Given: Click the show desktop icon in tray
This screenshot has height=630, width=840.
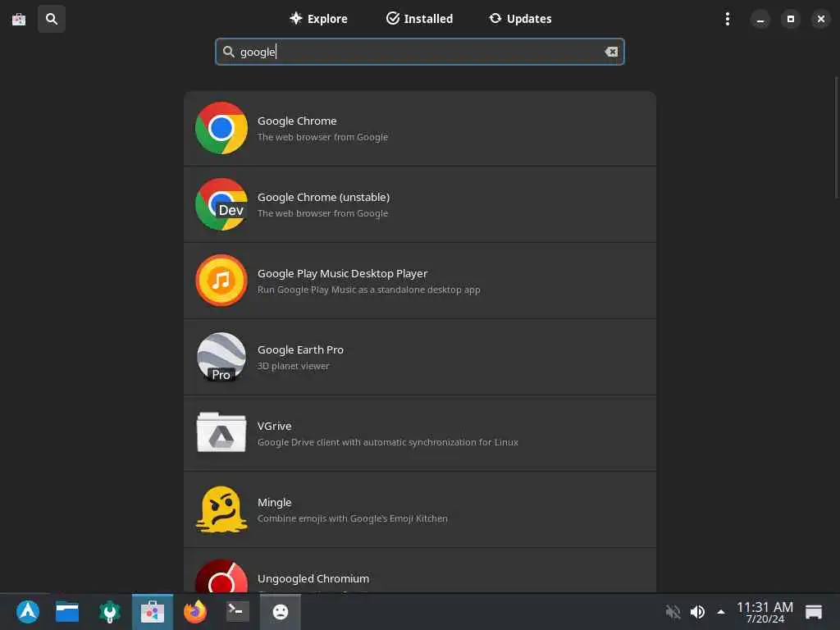Looking at the screenshot, I should point(813,612).
